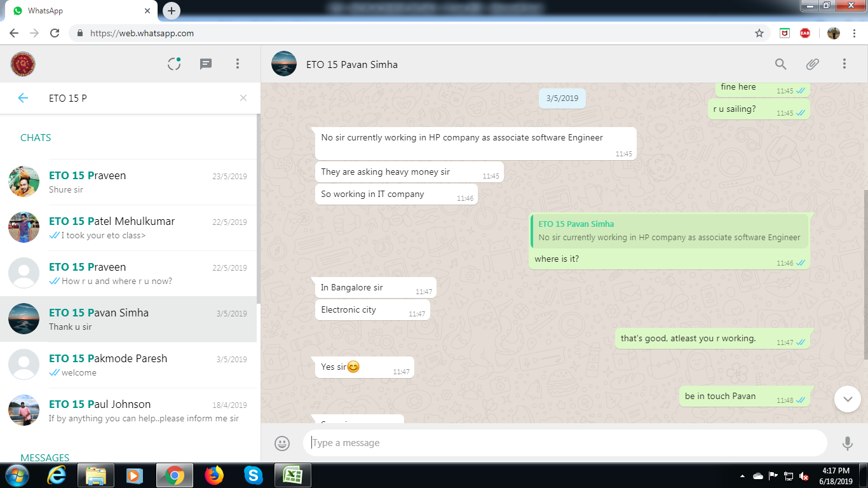Jump to latest message with down chevron
Image resolution: width=868 pixels, height=488 pixels.
click(848, 399)
